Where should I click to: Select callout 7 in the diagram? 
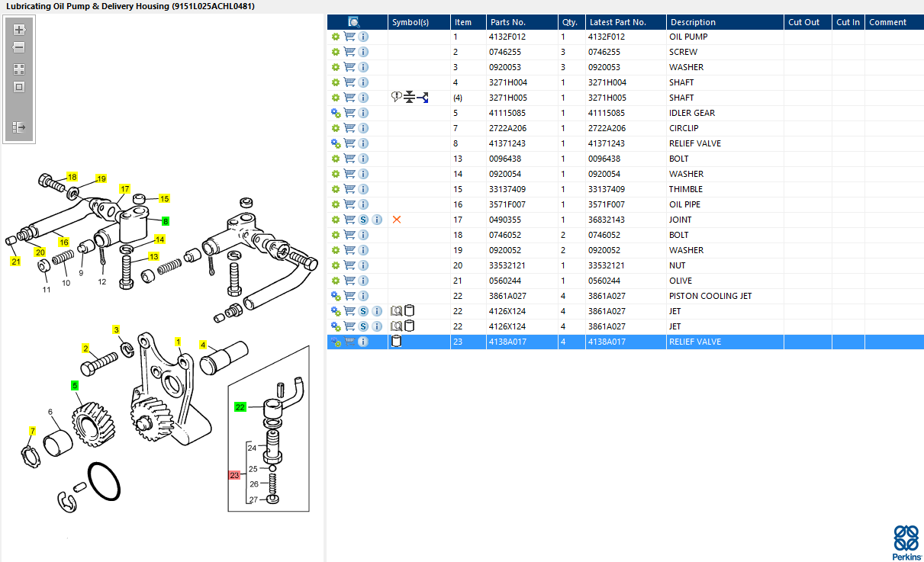click(x=32, y=431)
